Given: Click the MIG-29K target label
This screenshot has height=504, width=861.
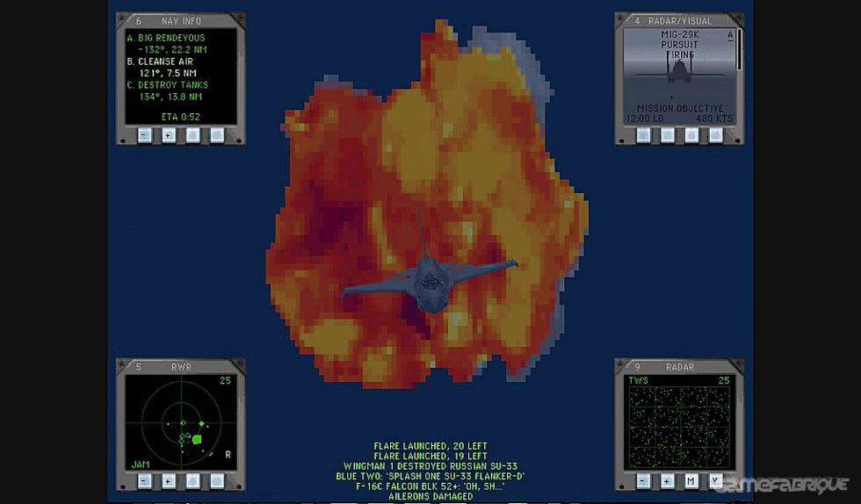Looking at the screenshot, I should [680, 34].
